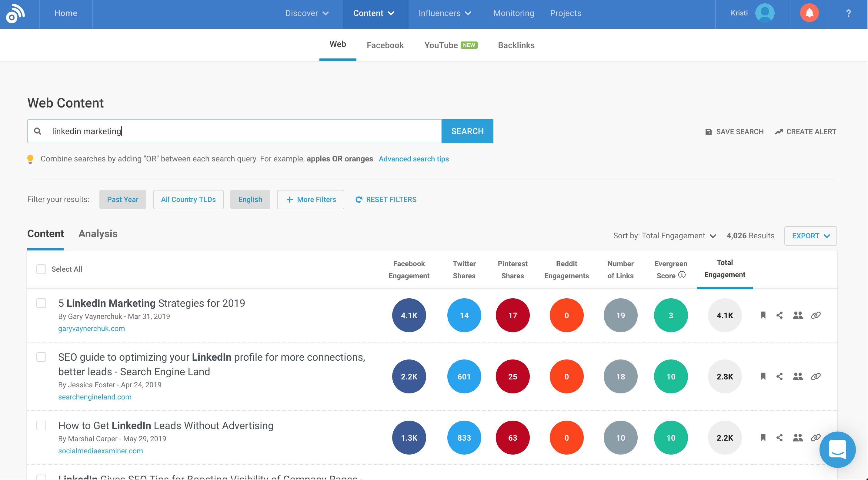The height and width of the screenshot is (480, 868).
Task: Click the 4.1K Facebook engagement circle
Action: pyautogui.click(x=409, y=315)
